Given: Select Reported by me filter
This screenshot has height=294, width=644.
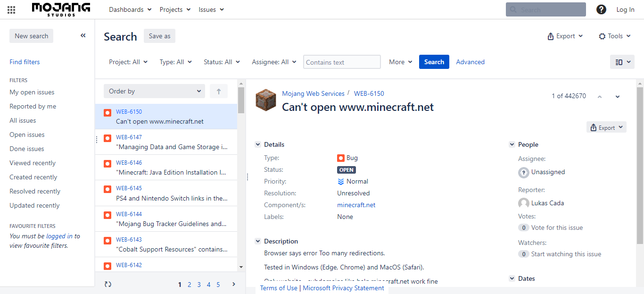Looking at the screenshot, I should pyautogui.click(x=33, y=106).
